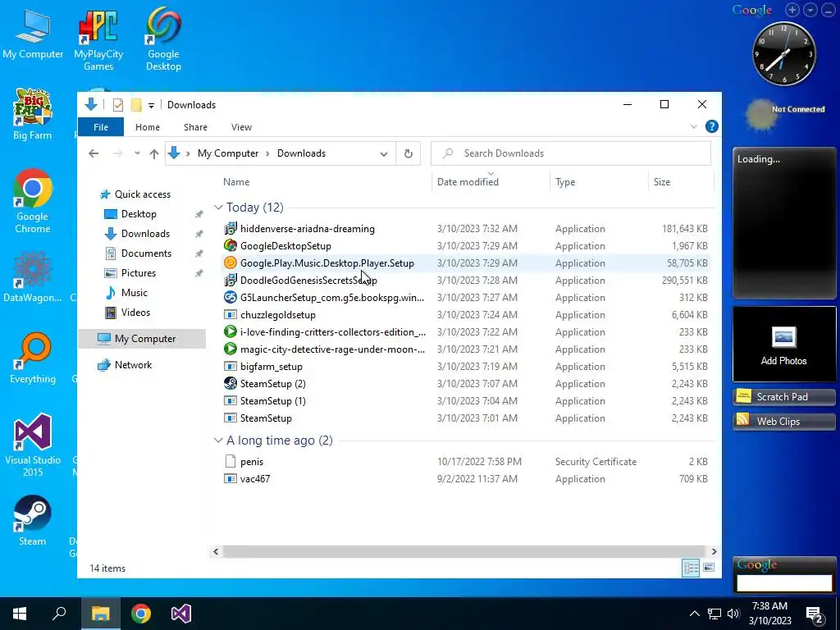Expand the ribbon chevron

pyautogui.click(x=694, y=127)
